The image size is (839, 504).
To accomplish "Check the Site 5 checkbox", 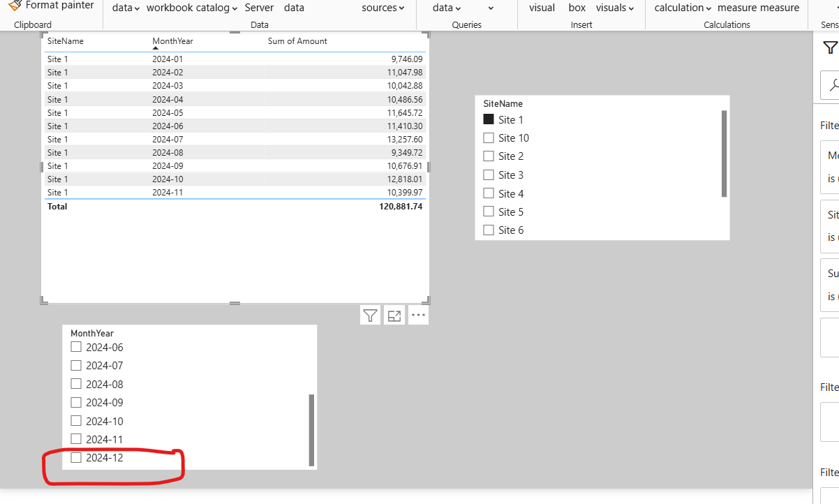I will (x=489, y=212).
